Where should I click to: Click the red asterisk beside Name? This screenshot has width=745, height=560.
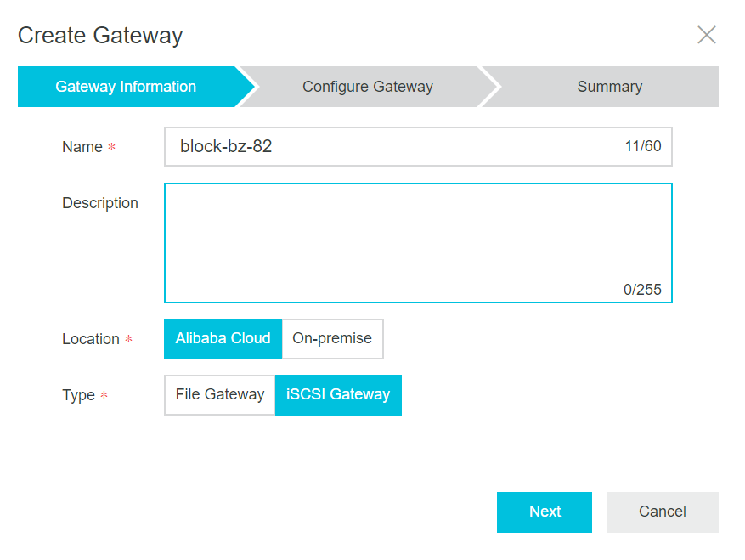111,146
